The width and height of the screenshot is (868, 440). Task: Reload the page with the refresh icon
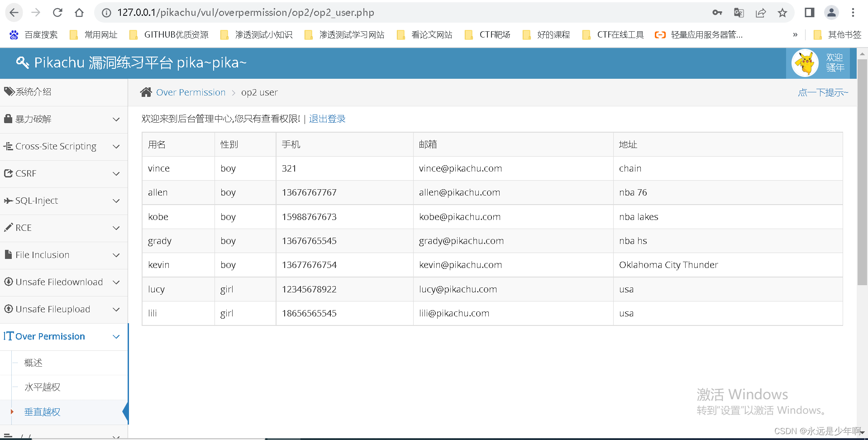click(x=57, y=13)
